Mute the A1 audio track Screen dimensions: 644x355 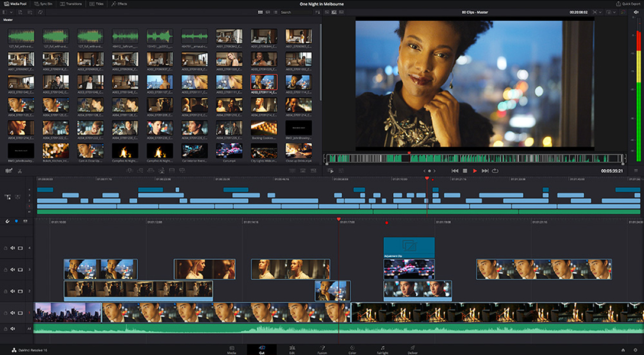click(12, 329)
